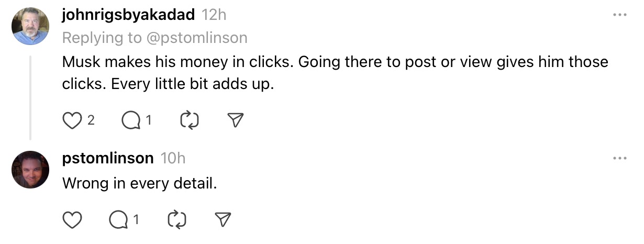The image size is (644, 244).
Task: Repost pstomlinson's 'Wrong in every detail' reply
Action: 177,220
